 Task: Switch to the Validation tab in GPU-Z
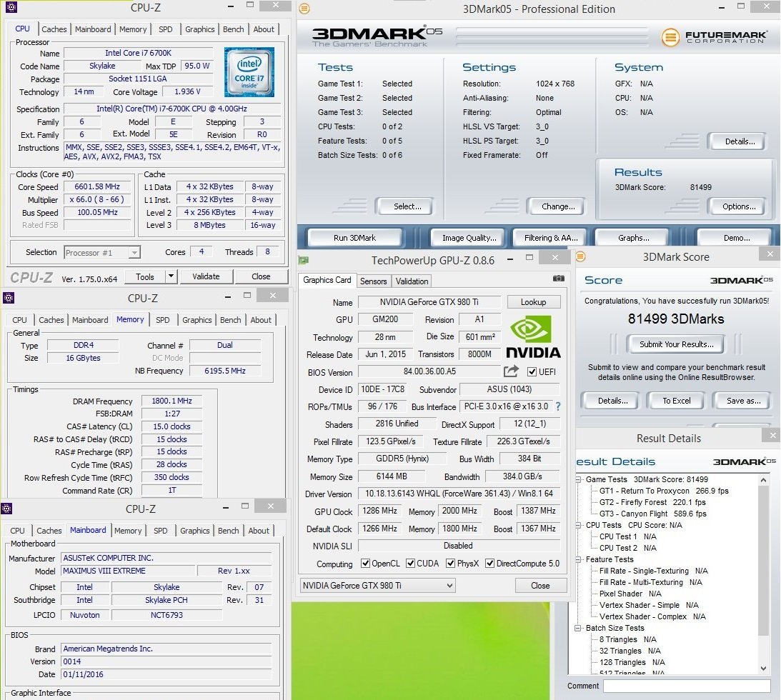(412, 281)
